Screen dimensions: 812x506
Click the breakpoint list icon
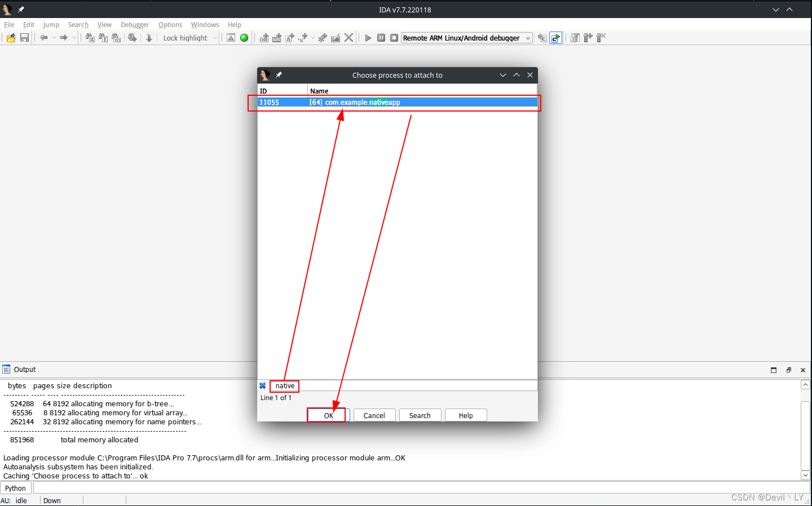[575, 38]
